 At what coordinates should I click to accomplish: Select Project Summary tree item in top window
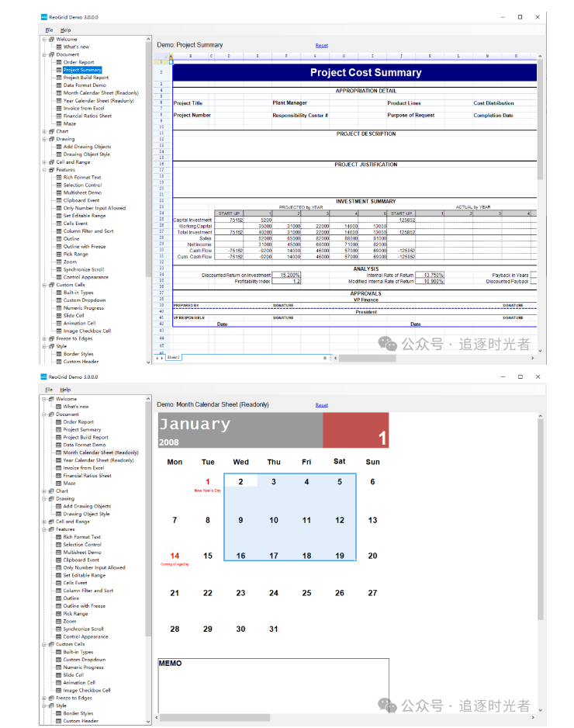click(82, 70)
